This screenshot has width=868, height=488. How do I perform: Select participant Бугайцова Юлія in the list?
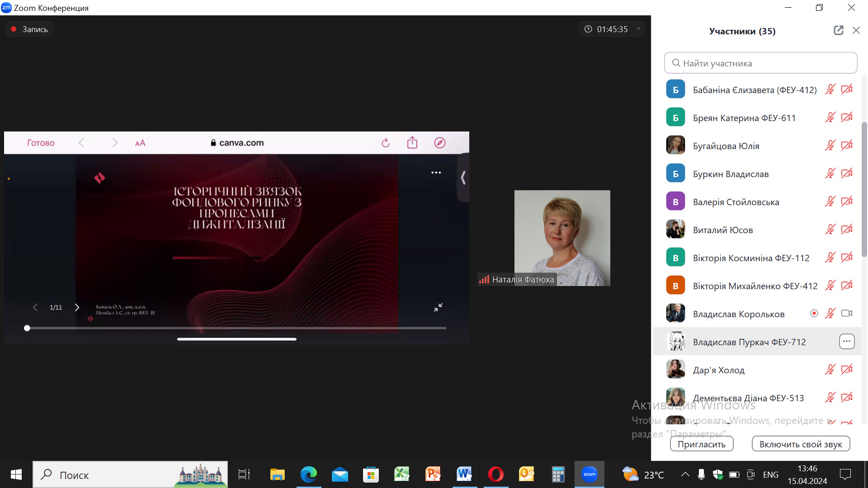coord(726,145)
